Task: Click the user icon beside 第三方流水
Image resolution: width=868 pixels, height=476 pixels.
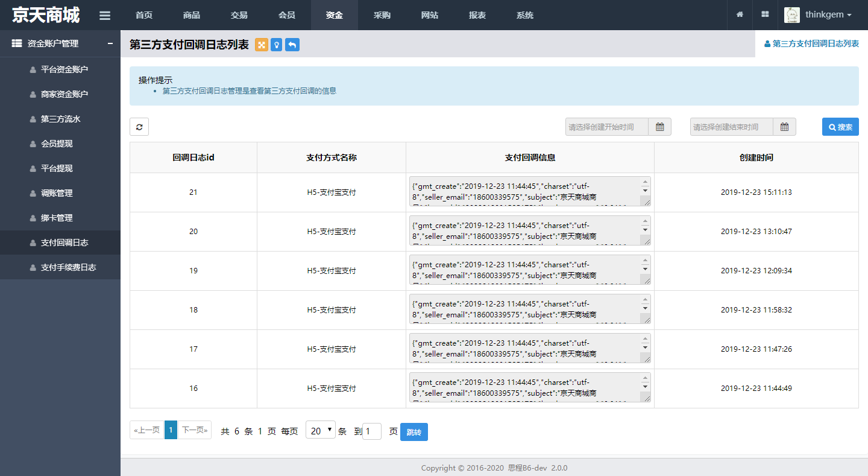Action: [33, 119]
